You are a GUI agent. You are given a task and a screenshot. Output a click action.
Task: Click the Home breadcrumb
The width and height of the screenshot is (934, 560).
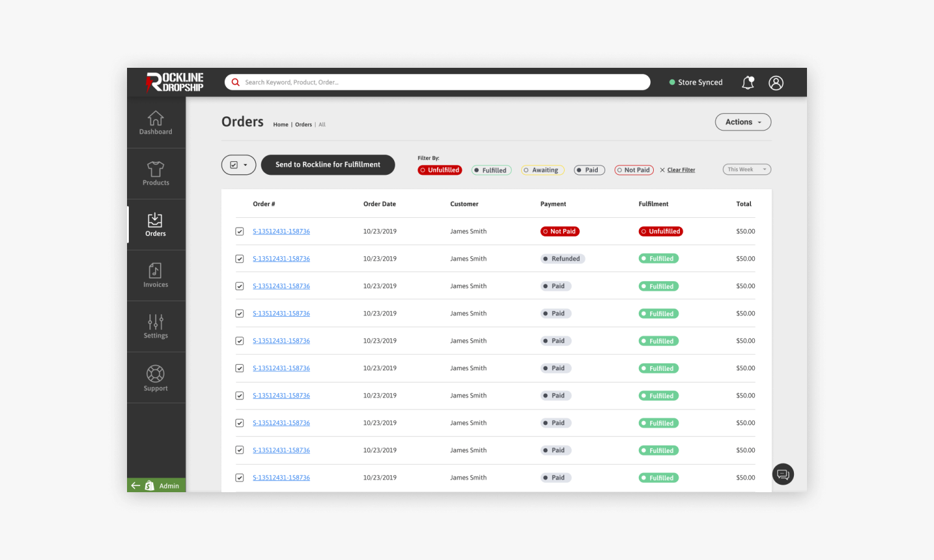coord(281,124)
